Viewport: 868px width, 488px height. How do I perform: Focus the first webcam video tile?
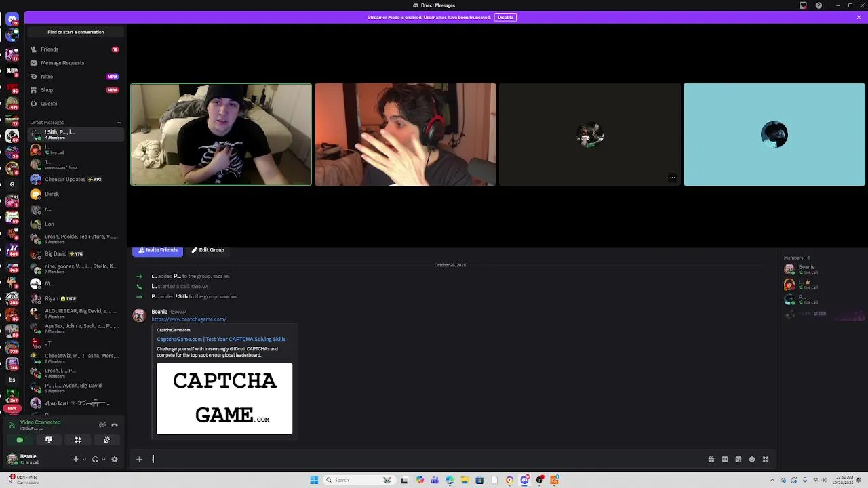[221, 134]
